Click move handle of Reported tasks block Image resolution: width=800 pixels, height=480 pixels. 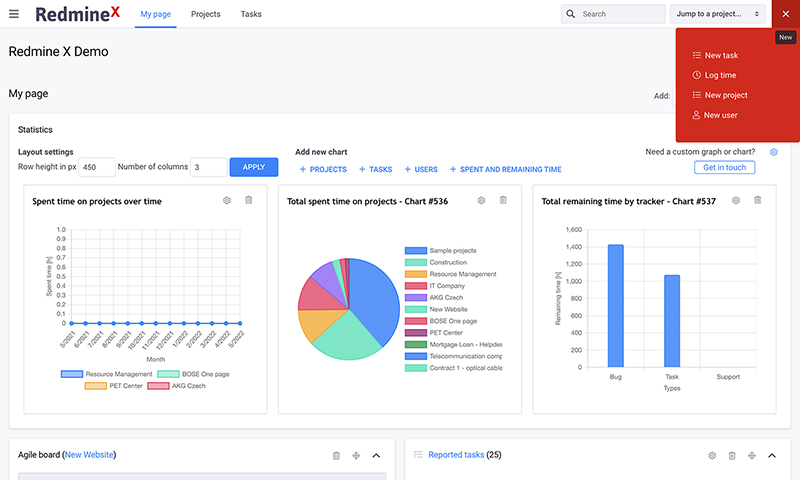pos(752,456)
